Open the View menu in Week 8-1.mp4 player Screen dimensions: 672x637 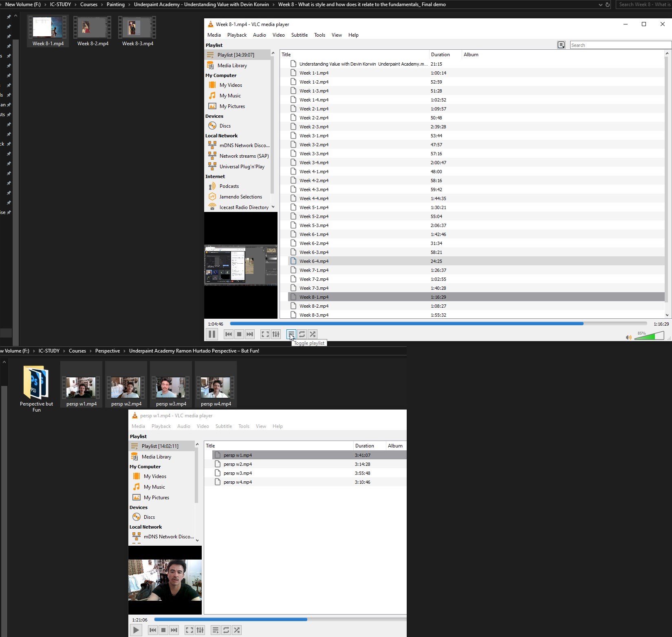tap(337, 35)
